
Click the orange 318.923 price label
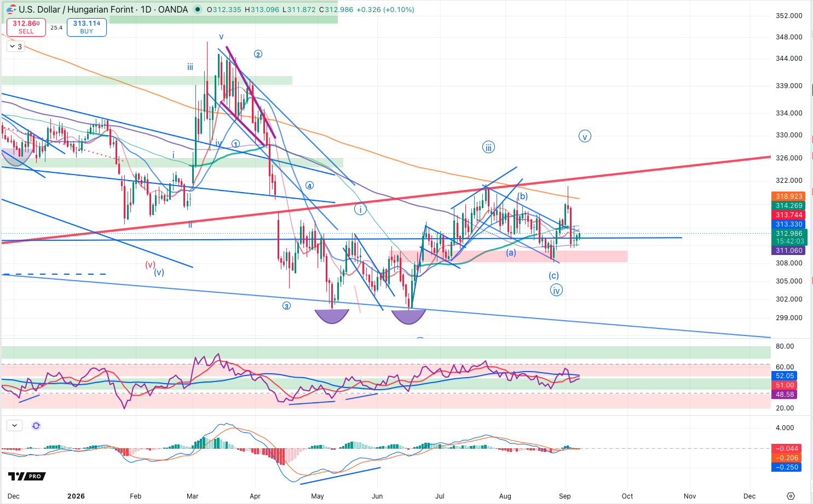(x=789, y=196)
